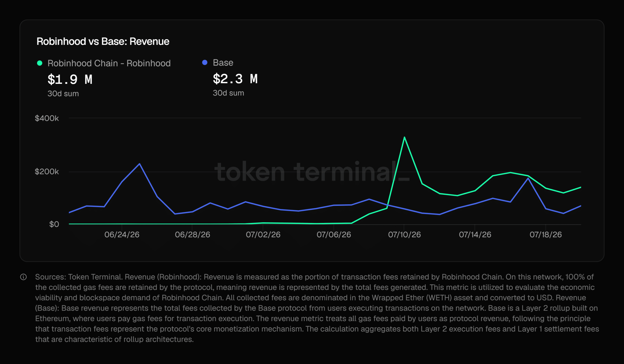Viewport: 624px width, 364px height.
Task: Click the '07/02/26' x-axis date
Action: [263, 235]
